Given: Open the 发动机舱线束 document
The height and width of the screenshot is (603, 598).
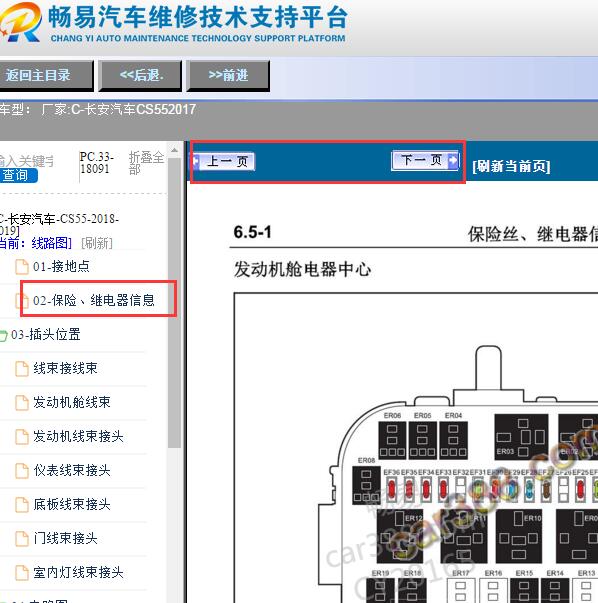Looking at the screenshot, I should click(72, 402).
